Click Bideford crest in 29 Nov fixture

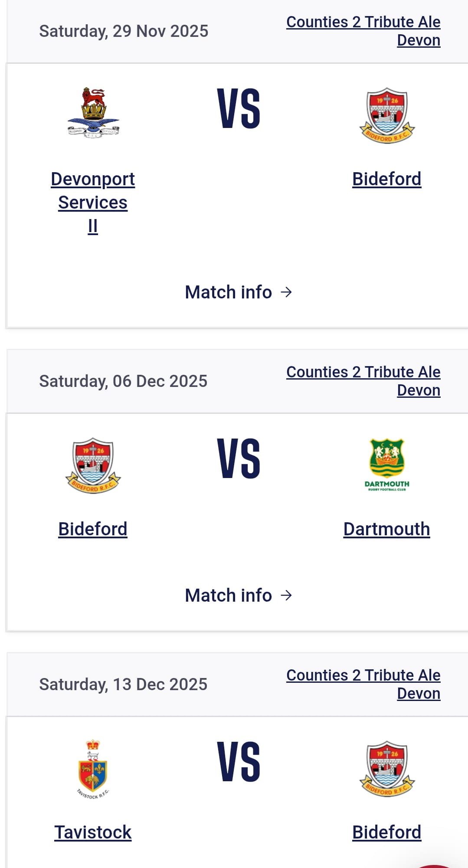pyautogui.click(x=387, y=115)
